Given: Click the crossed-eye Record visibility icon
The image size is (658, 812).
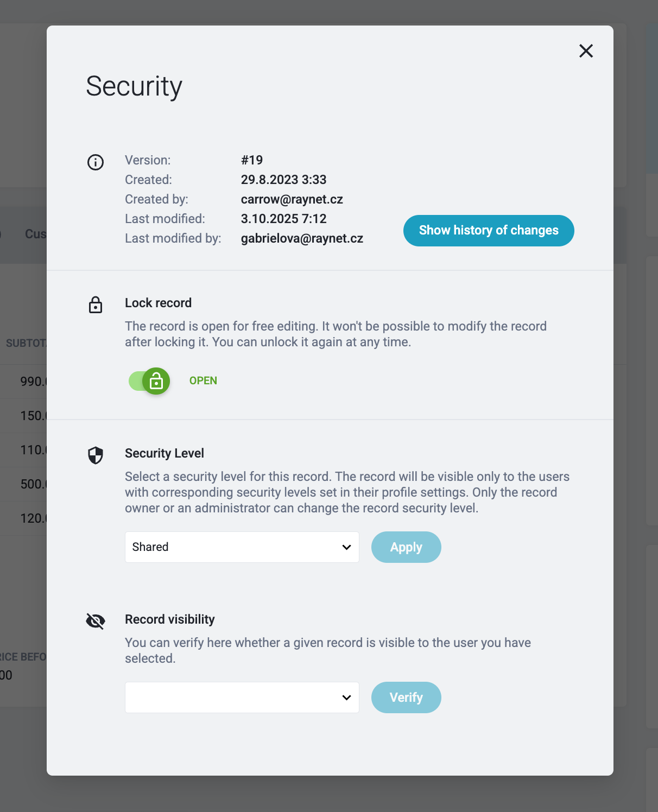Looking at the screenshot, I should point(96,621).
